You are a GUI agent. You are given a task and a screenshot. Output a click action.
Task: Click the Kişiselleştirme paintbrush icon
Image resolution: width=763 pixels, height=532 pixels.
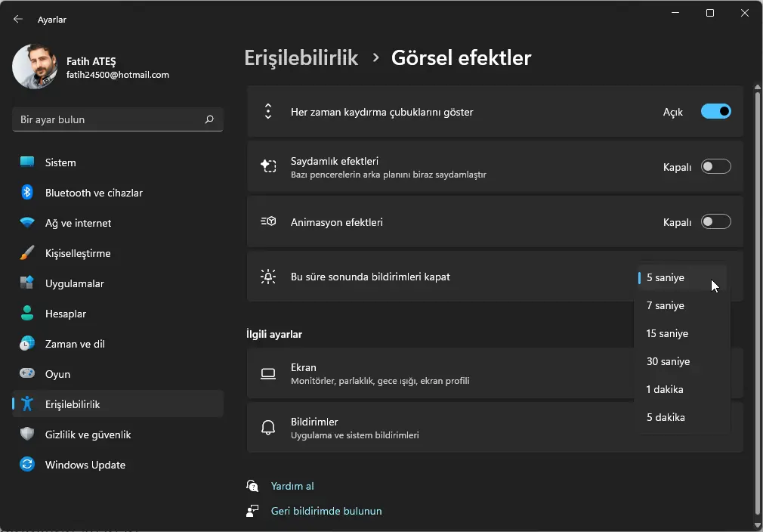[x=27, y=253]
